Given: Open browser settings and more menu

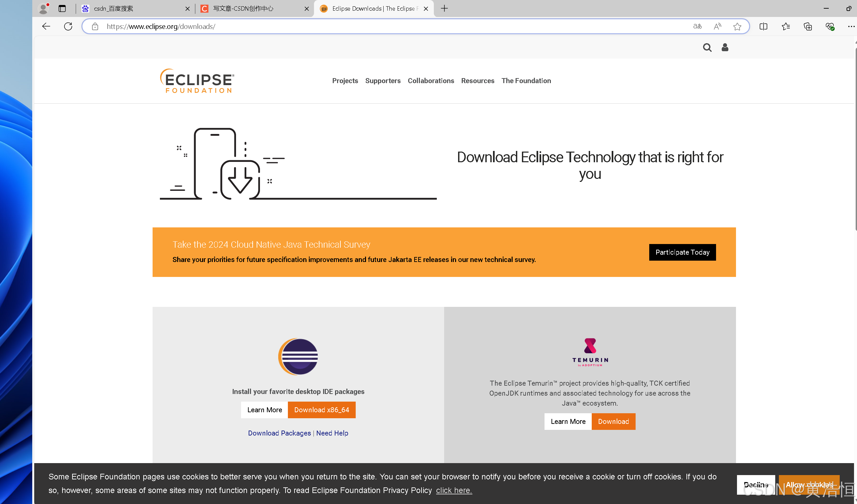Looking at the screenshot, I should tap(851, 26).
